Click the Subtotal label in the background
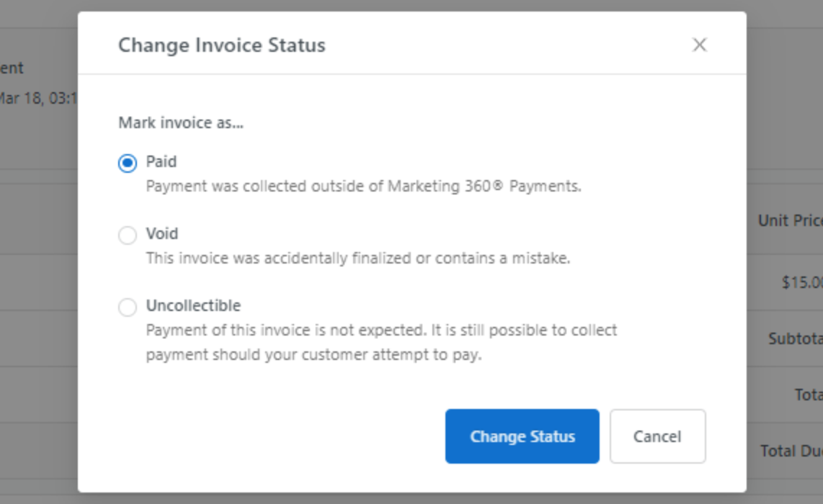 (795, 338)
